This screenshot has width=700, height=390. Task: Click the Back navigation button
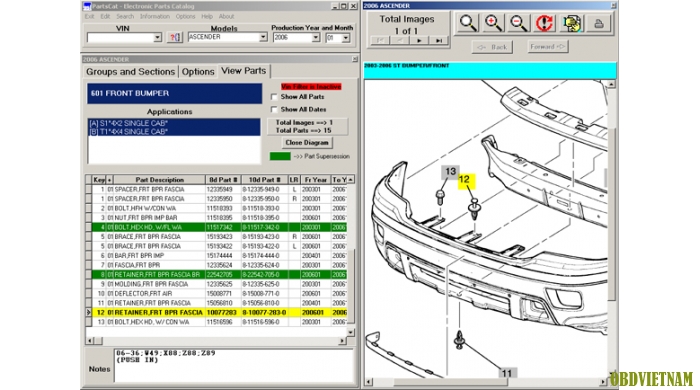click(492, 47)
